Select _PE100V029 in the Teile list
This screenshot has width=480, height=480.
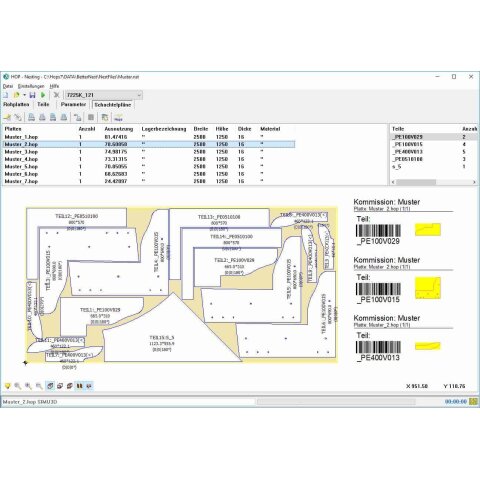pos(434,137)
